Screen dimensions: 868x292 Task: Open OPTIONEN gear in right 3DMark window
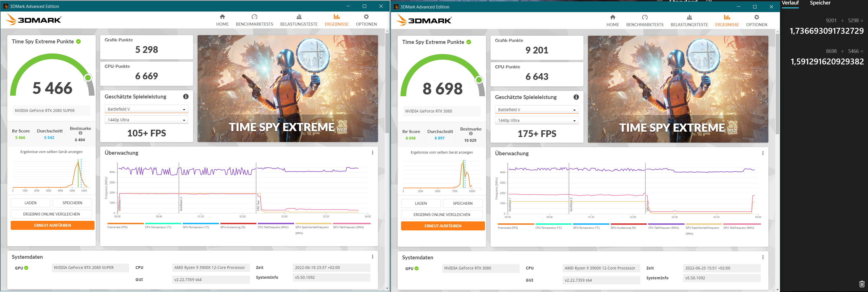(757, 21)
